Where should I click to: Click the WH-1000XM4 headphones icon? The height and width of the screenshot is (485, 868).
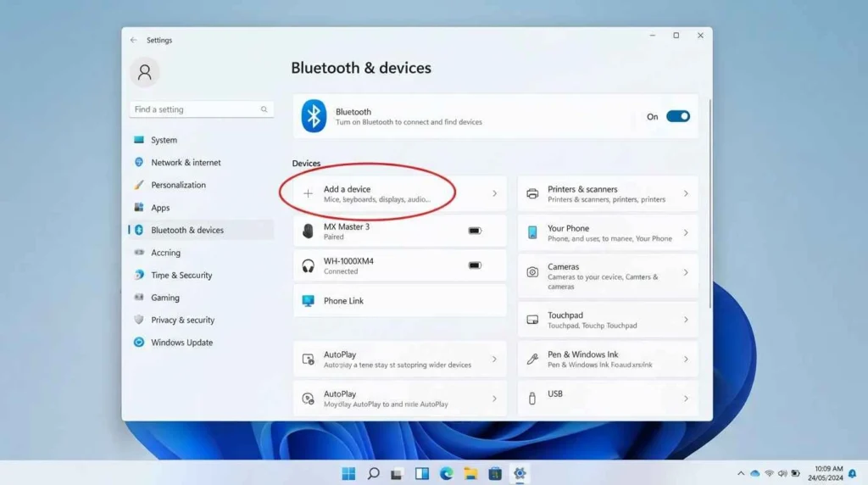click(x=308, y=265)
